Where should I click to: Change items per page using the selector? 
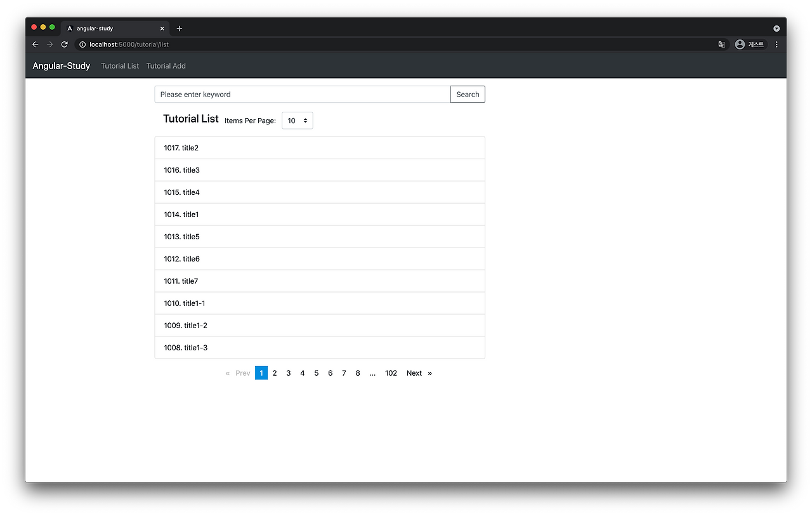(x=297, y=120)
